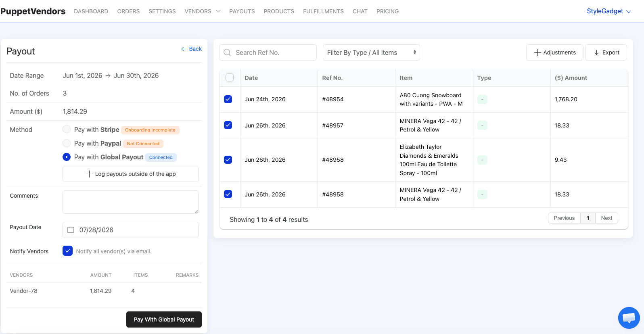Uncheck the row for #48957

[x=228, y=125]
